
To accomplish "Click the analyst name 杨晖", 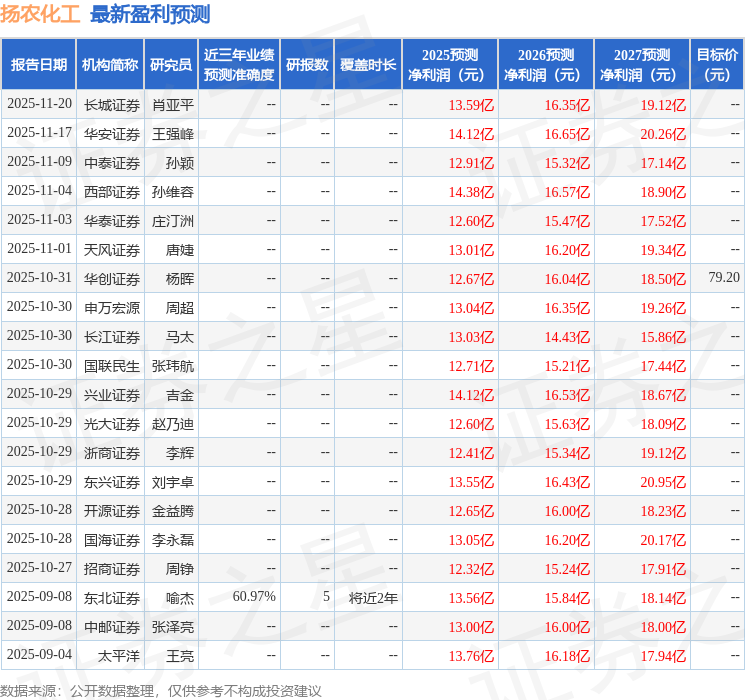I will (180, 279).
